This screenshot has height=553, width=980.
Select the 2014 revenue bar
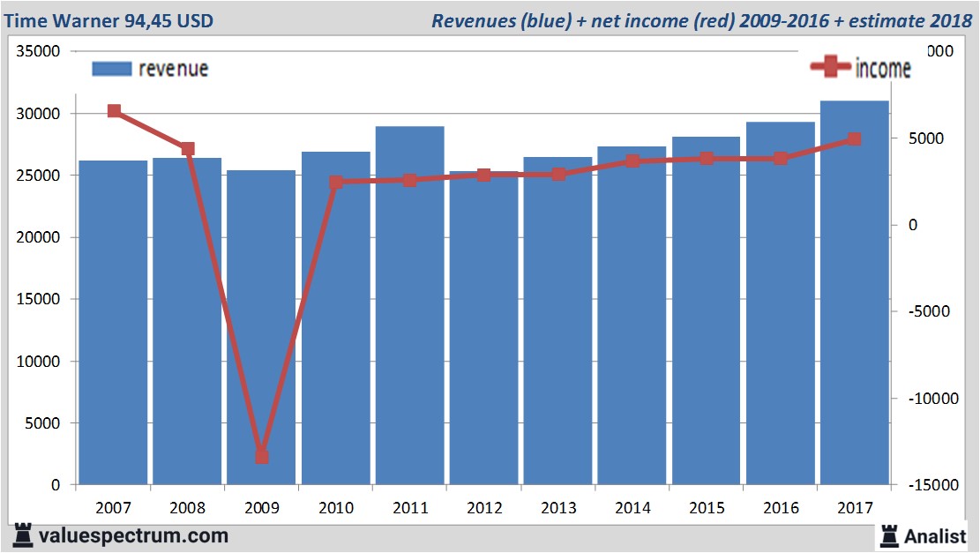(632, 316)
